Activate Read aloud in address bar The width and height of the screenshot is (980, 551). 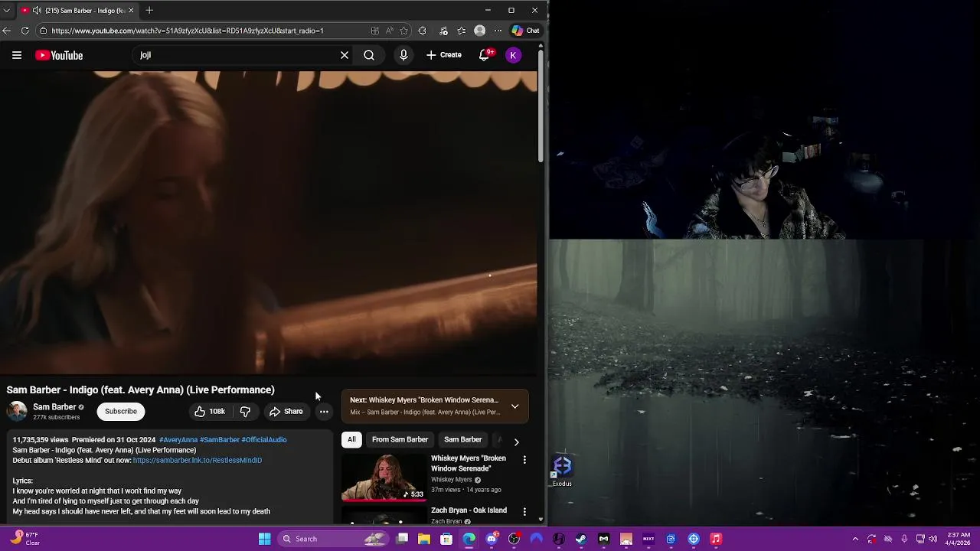(x=390, y=31)
